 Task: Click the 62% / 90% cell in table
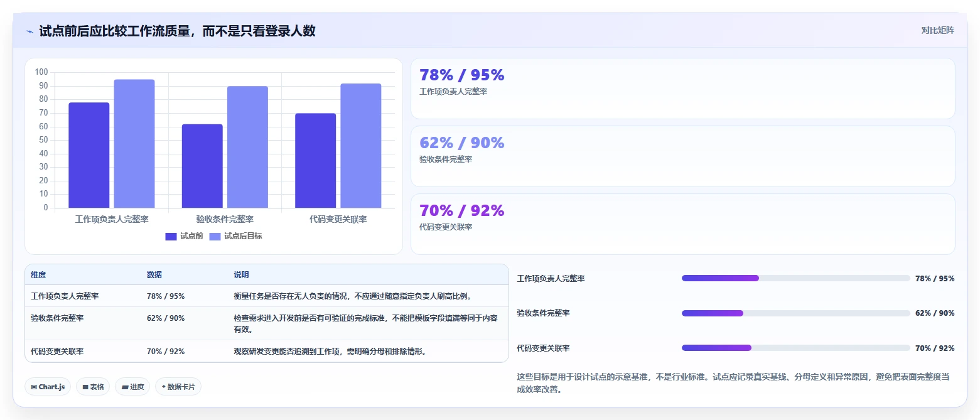click(166, 318)
